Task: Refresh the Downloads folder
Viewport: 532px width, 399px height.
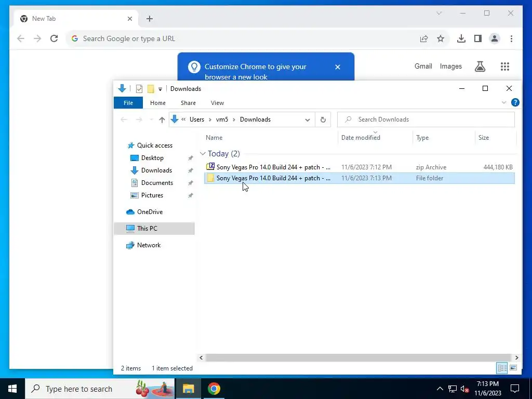Action: tap(323, 119)
